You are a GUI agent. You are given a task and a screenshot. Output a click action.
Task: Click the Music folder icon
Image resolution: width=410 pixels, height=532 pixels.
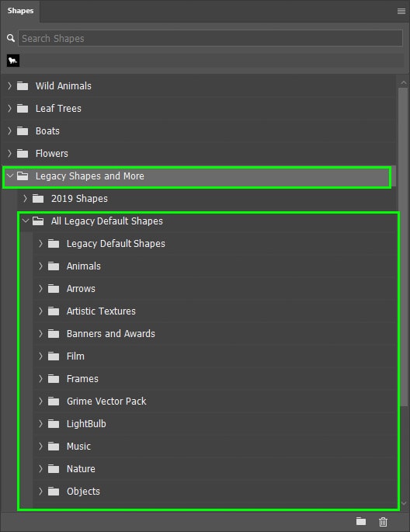(x=54, y=446)
